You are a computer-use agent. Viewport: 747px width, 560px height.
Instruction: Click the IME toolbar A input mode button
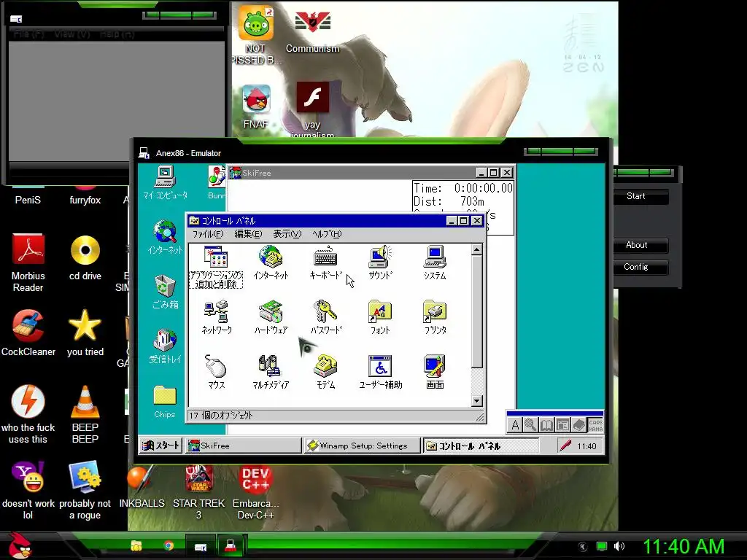[x=514, y=425]
